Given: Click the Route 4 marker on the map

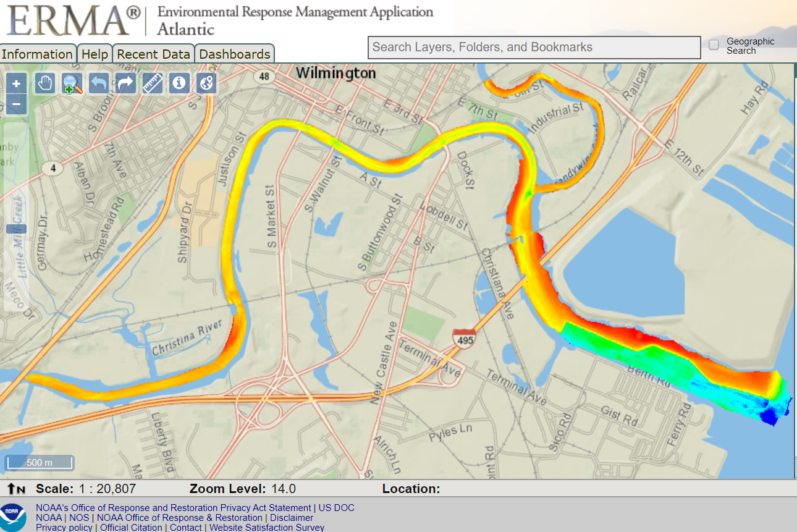Looking at the screenshot, I should pos(54,168).
